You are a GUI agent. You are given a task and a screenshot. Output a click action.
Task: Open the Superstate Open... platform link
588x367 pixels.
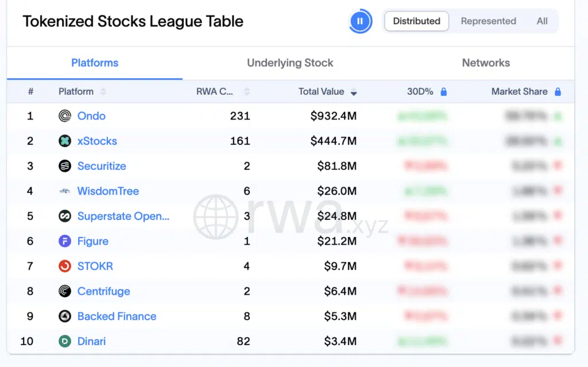tap(123, 216)
